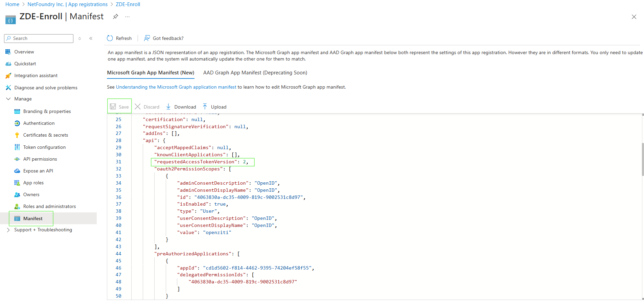Open Understanding the Microsoft Graph application manifest link
Screen dimensions: 644x302
[176, 87]
